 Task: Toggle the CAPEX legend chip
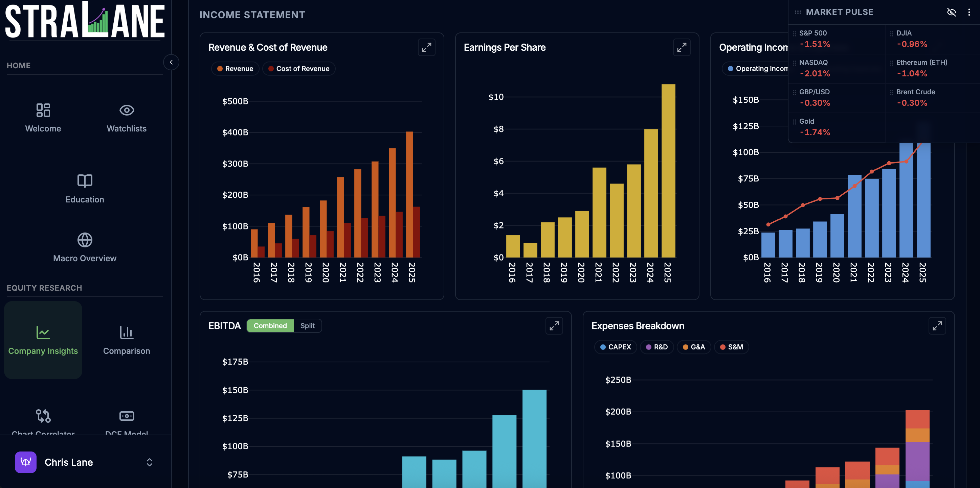(615, 347)
